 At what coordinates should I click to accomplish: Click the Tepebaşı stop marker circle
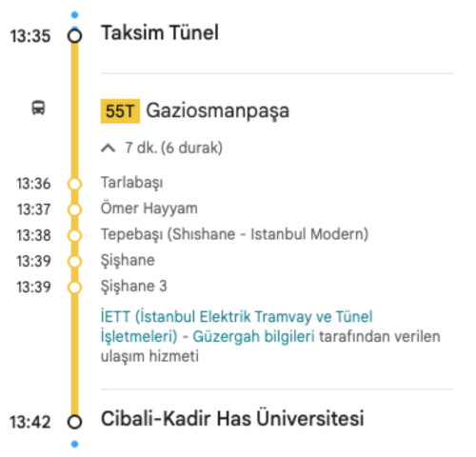[x=74, y=236]
